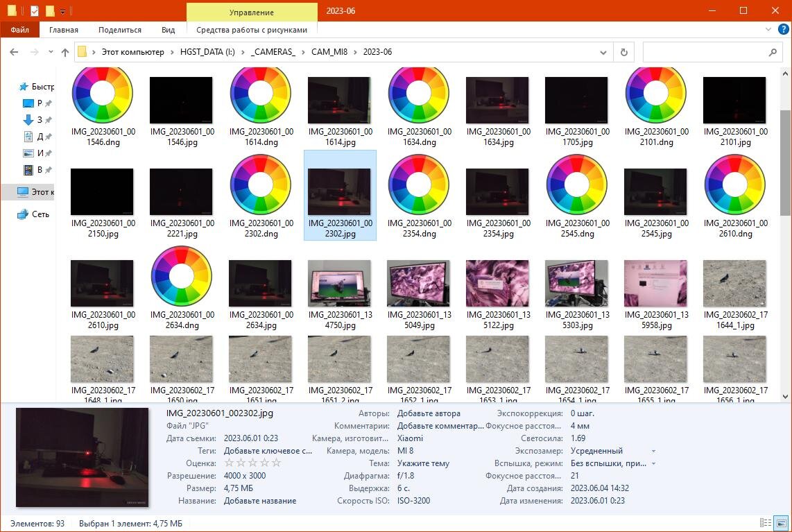Set rating with the fifth star
The width and height of the screenshot is (792, 532).
point(276,463)
